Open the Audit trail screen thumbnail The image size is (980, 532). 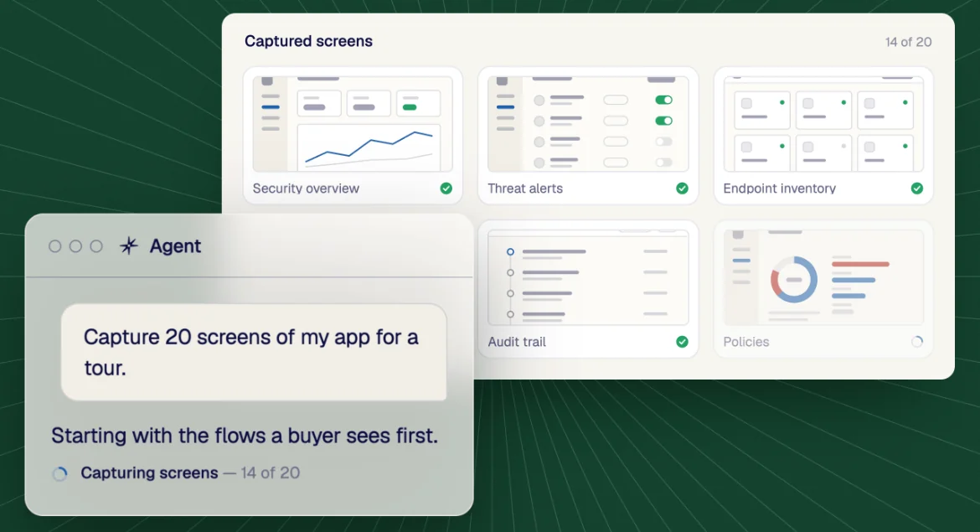(x=587, y=277)
